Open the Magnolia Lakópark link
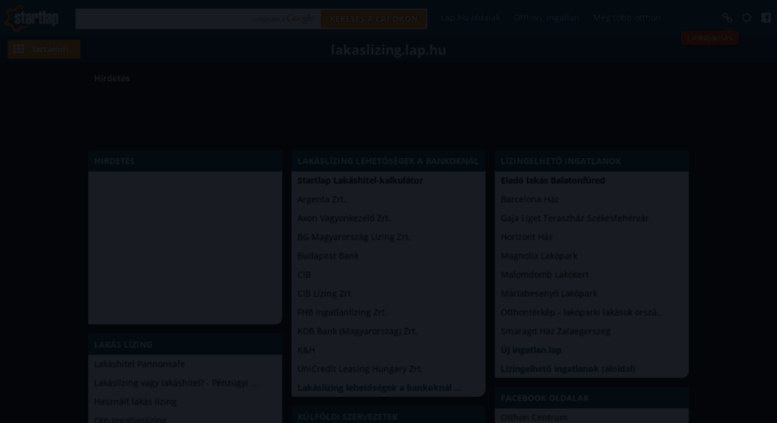Image resolution: width=777 pixels, height=423 pixels. (539, 256)
